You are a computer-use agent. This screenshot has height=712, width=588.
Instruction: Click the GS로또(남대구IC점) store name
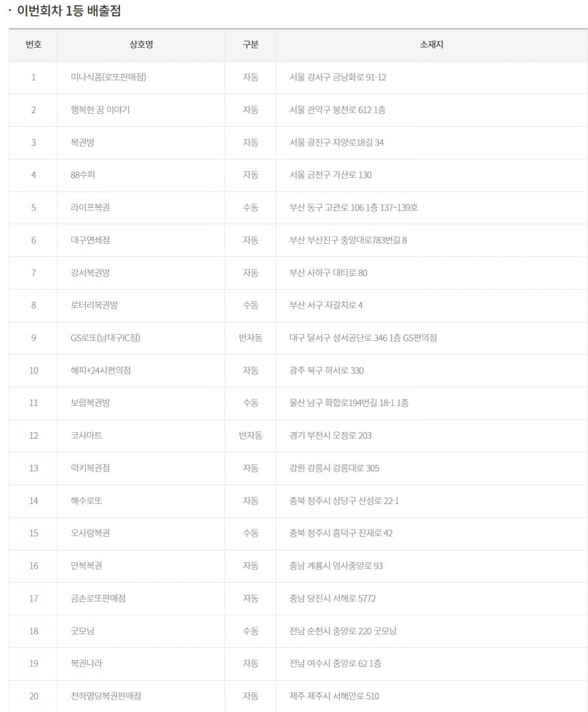[x=105, y=338]
